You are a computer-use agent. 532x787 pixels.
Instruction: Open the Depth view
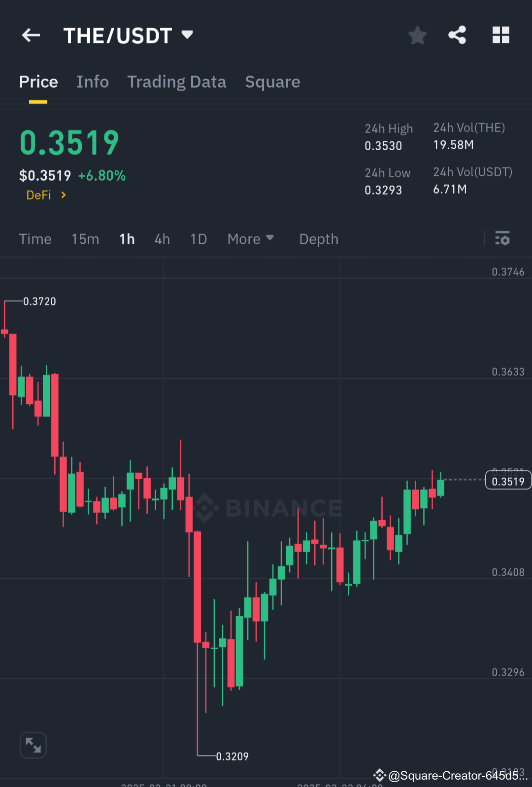(318, 239)
